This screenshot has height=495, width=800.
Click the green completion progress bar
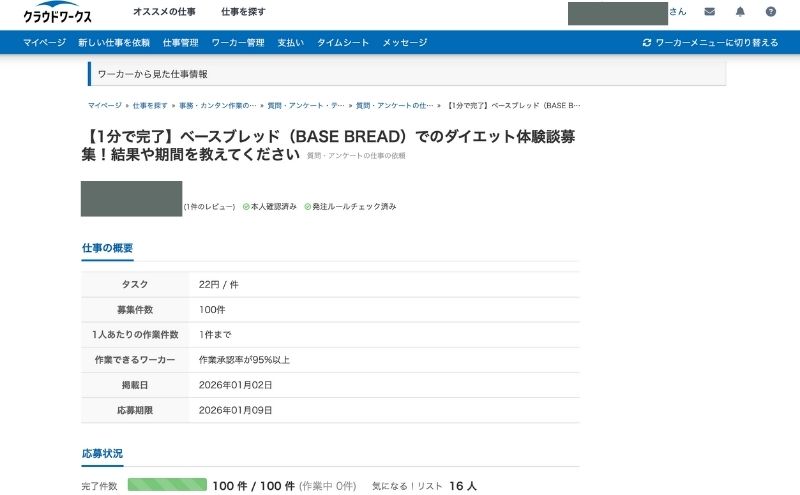(167, 485)
